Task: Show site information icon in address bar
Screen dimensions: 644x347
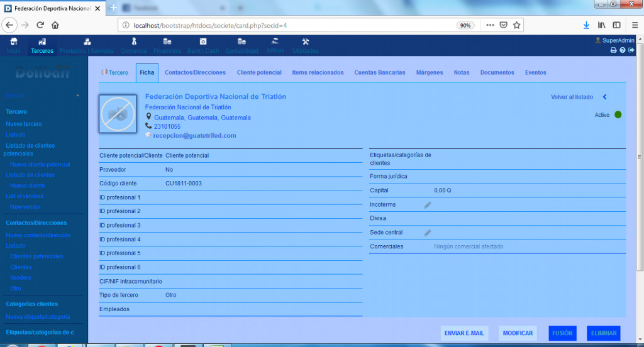Action: point(126,25)
